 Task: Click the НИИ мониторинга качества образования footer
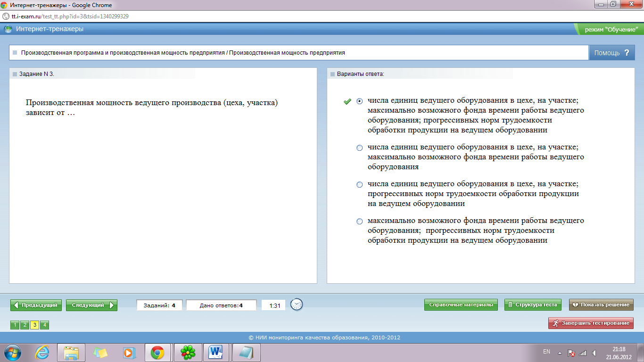click(324, 337)
